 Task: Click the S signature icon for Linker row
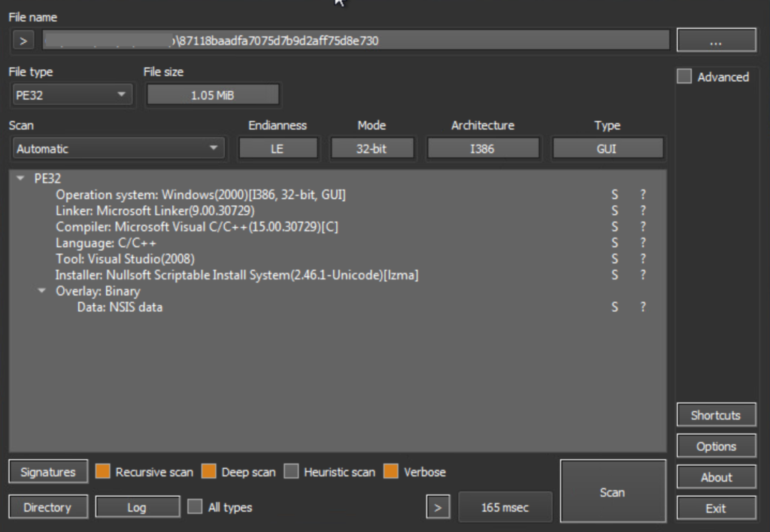coord(614,210)
